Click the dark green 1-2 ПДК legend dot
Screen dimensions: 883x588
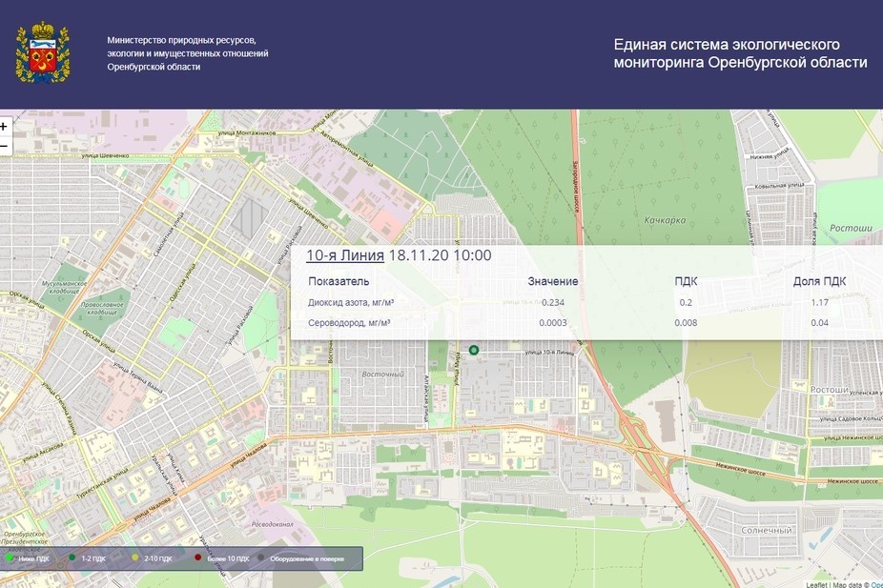coord(72,558)
